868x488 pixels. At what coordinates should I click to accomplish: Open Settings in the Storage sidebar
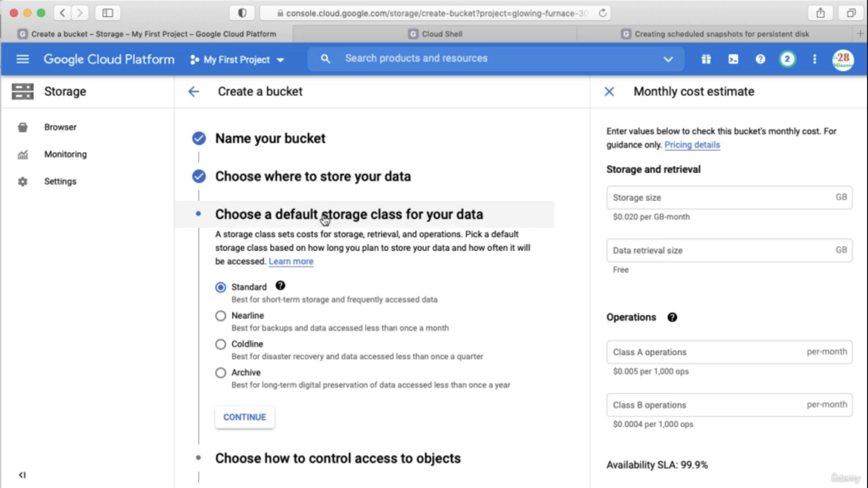click(60, 181)
